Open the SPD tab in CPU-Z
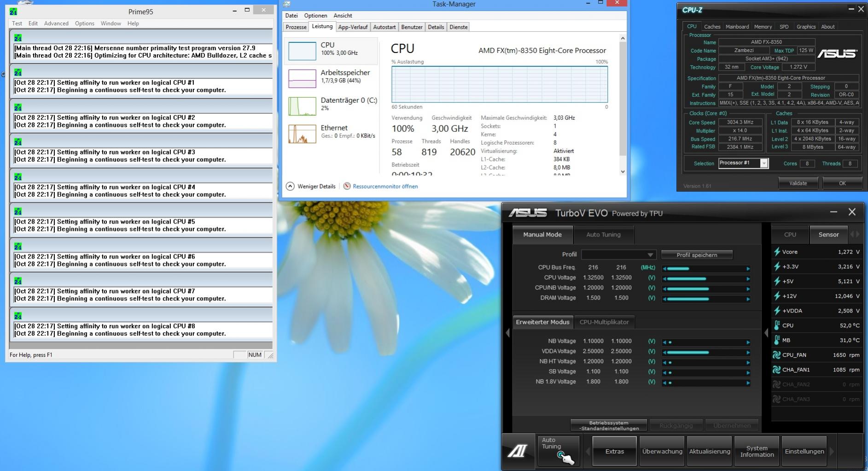Screen dimensions: 868x471 [x=784, y=27]
